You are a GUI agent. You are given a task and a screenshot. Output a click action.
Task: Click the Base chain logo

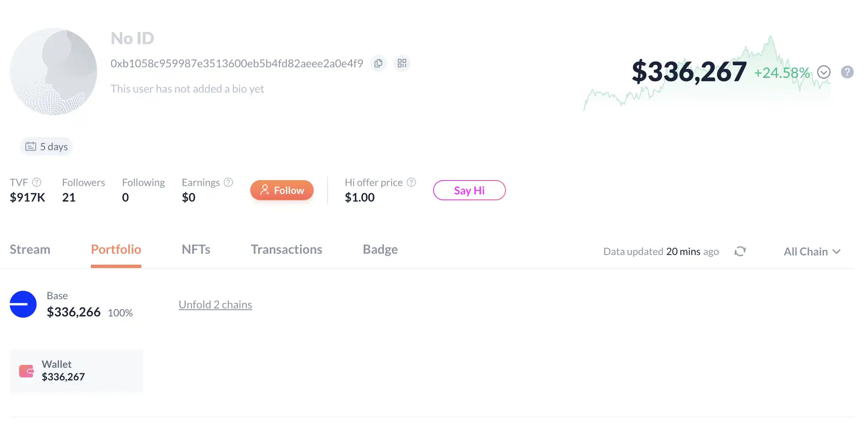[x=23, y=304]
